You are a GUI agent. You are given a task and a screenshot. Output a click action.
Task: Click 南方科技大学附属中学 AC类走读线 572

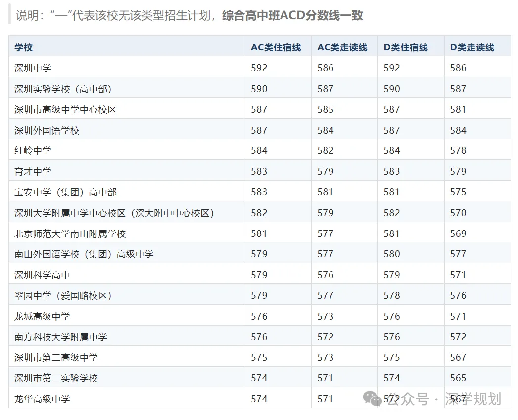[x=326, y=337]
